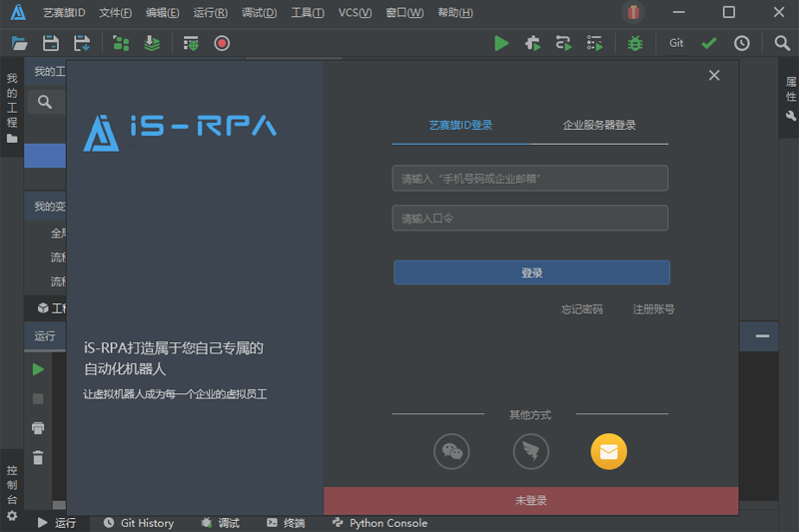This screenshot has width=799, height=532.
Task: Click the blue 登录 button
Action: tap(531, 272)
